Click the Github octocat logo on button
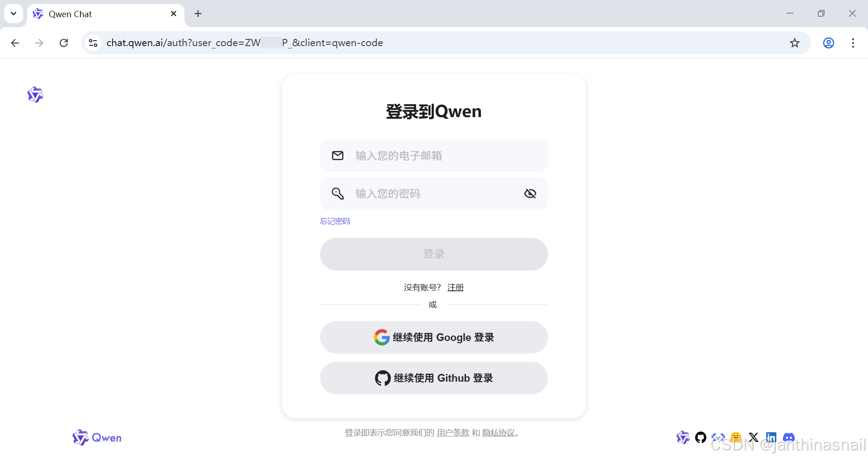 tap(383, 378)
